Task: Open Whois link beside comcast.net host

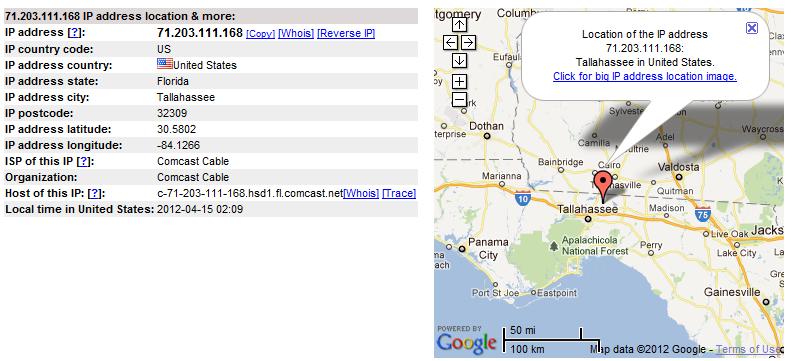Action: (x=361, y=193)
